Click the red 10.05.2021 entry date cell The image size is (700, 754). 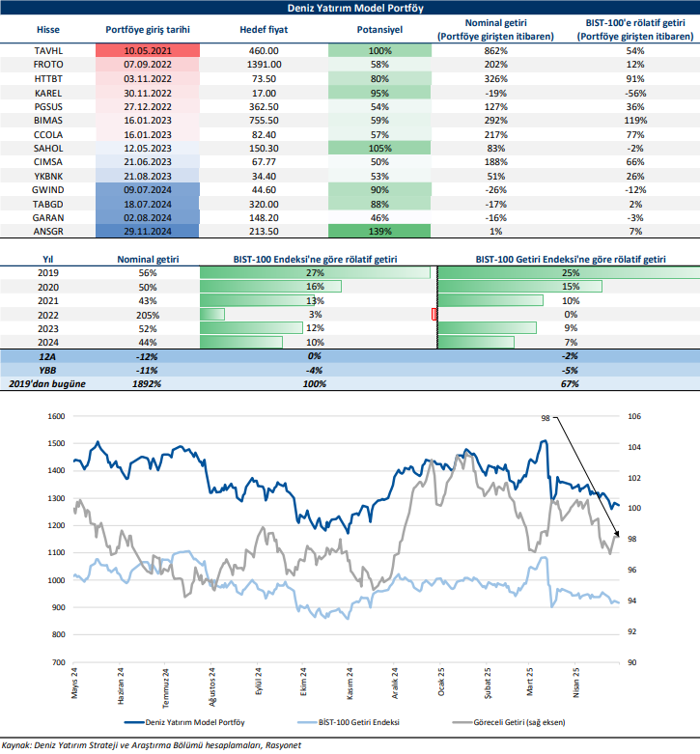(x=148, y=50)
